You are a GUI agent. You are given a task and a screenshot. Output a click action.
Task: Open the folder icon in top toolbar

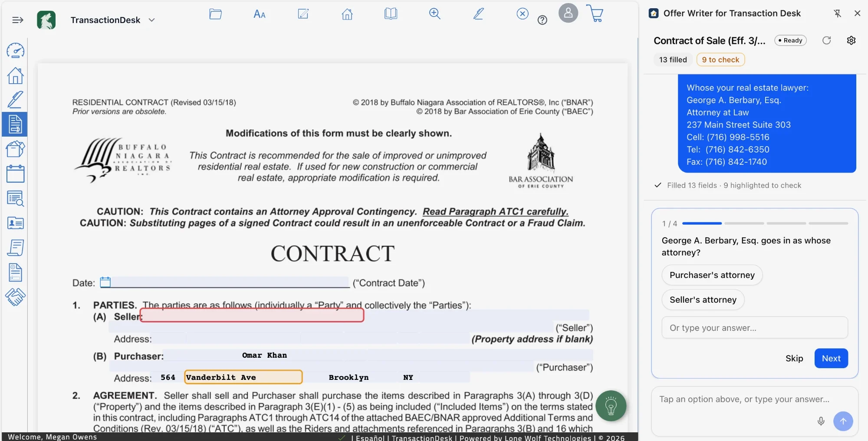(215, 14)
